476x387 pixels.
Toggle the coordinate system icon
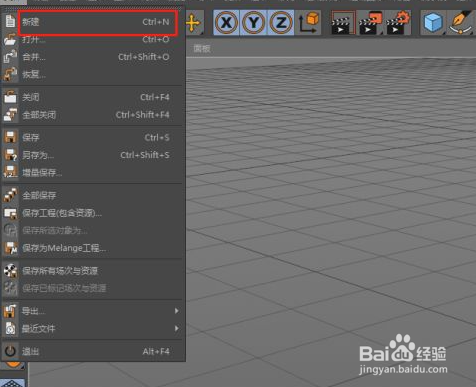308,23
